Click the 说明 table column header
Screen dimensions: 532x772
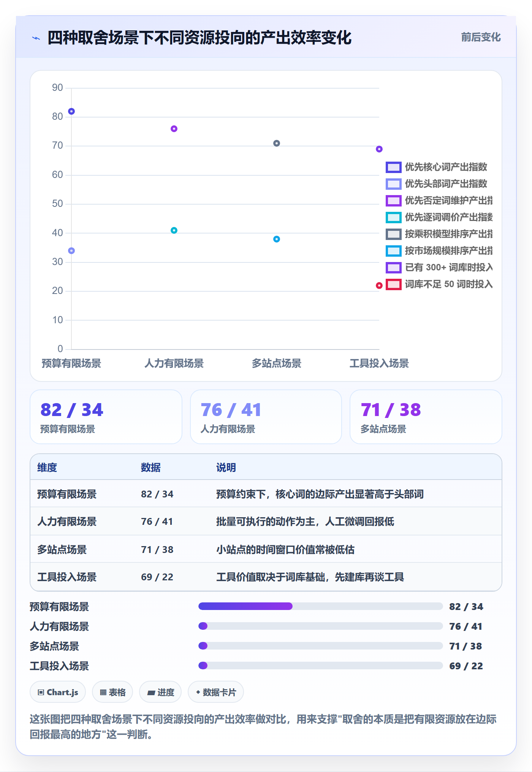[226, 467]
